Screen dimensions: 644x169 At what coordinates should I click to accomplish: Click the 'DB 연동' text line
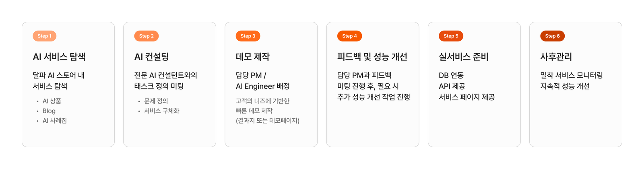(451, 75)
